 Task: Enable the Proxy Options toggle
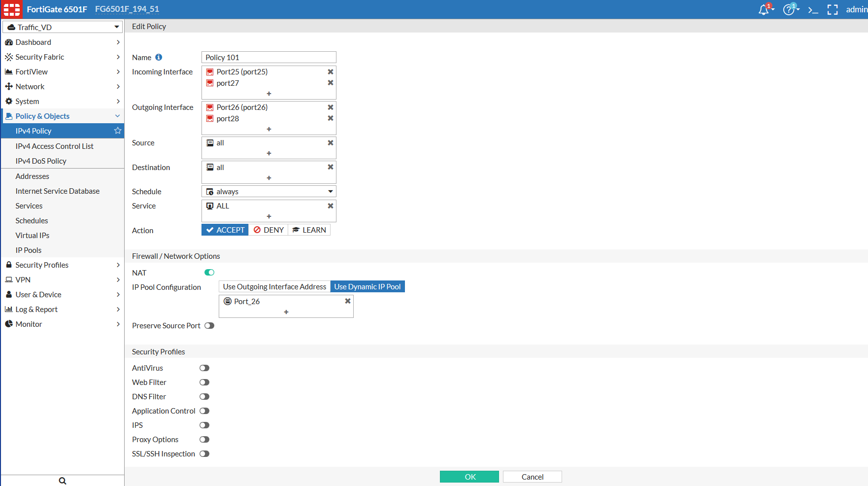[204, 439]
